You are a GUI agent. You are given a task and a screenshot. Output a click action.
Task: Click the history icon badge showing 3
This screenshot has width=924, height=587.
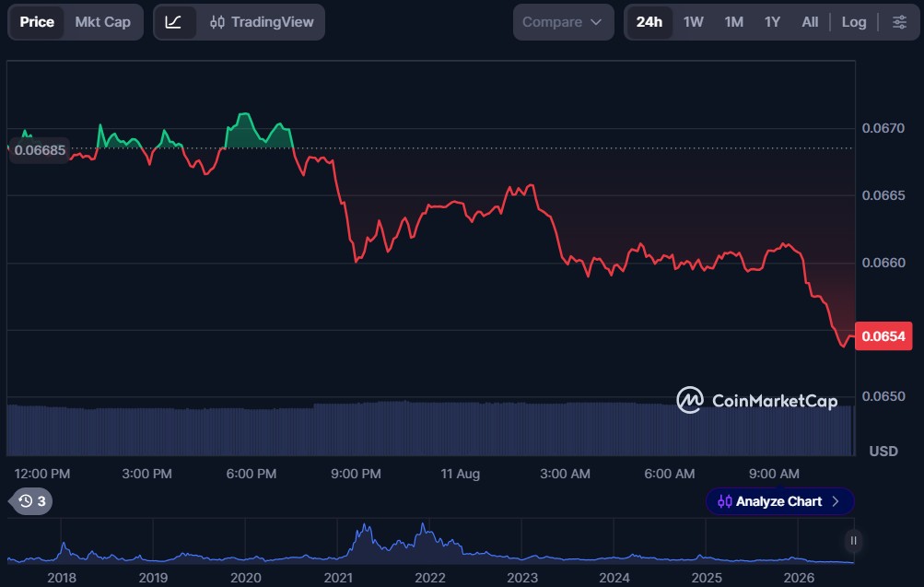point(32,501)
